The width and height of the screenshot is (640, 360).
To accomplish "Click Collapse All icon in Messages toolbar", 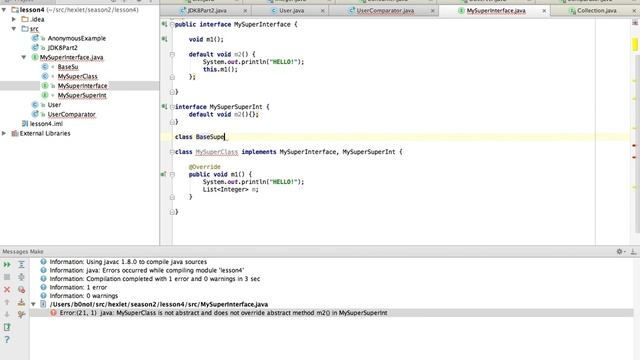I will 21,277.
